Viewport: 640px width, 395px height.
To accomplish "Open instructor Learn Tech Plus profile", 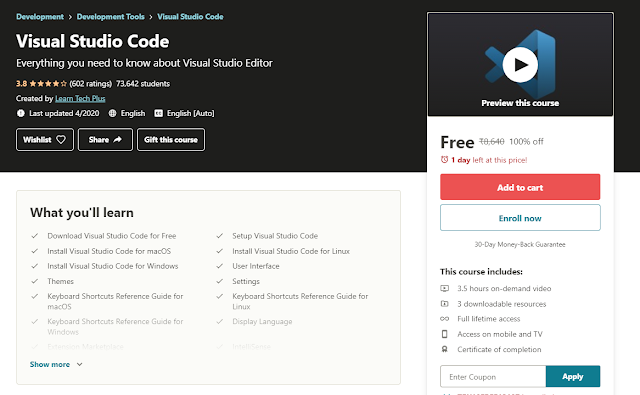I will pyautogui.click(x=80, y=98).
